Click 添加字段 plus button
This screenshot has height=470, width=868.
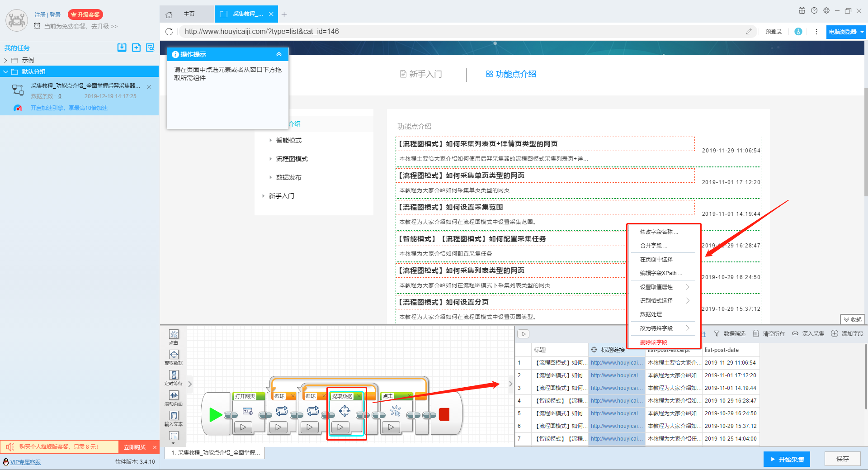pos(847,333)
